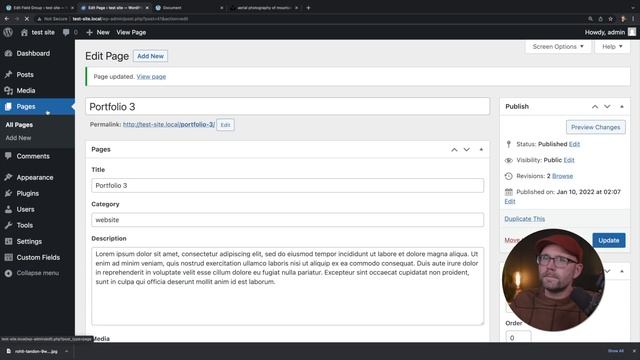Click Show All downloads
The width and height of the screenshot is (640, 360).
coord(616,351)
